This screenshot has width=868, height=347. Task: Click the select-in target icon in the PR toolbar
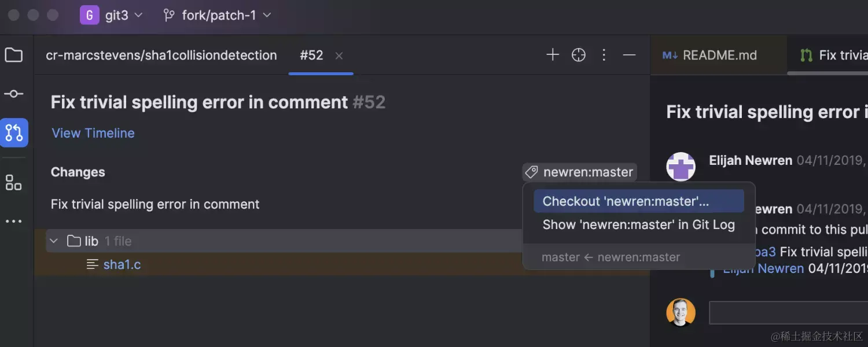point(578,54)
